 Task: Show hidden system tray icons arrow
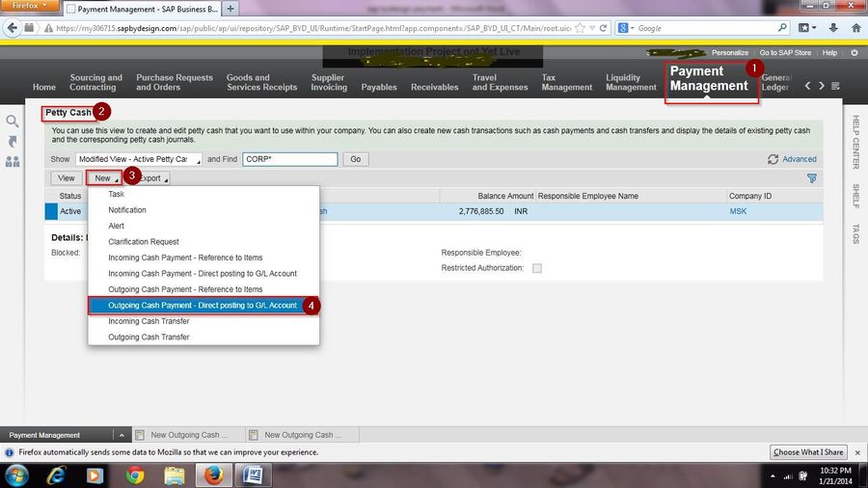(x=773, y=475)
